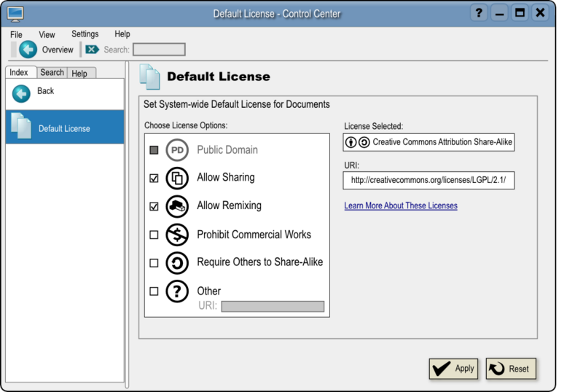Uncheck the Allow Sharing checkbox
Image resolution: width=583 pixels, height=392 pixels.
[154, 178]
